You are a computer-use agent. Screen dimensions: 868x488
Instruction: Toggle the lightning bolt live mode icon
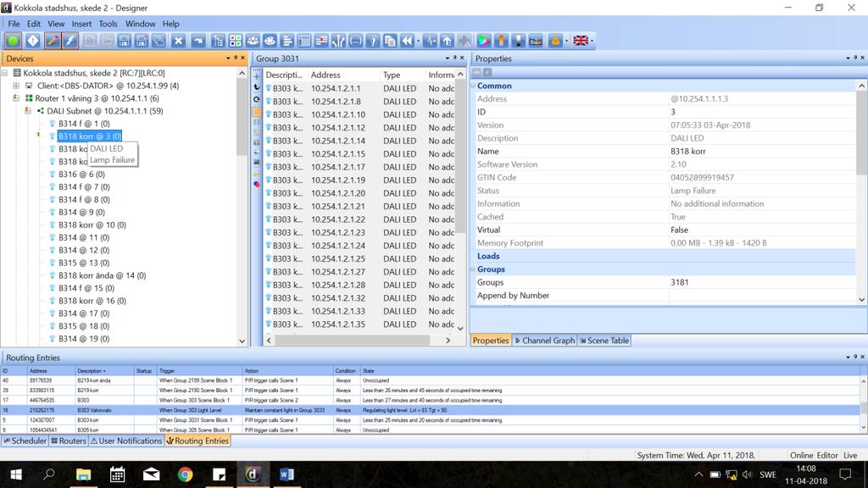(x=70, y=41)
